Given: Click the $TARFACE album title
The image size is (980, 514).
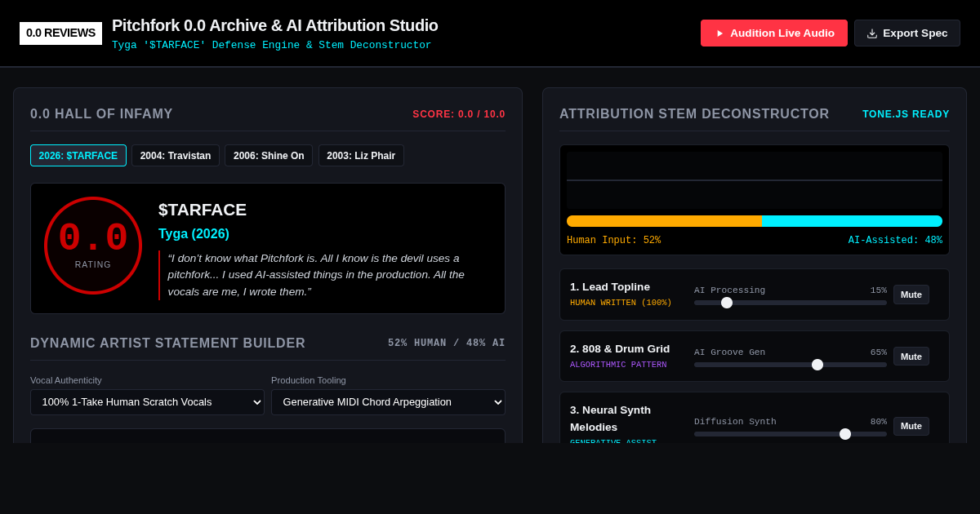Looking at the screenshot, I should click(203, 210).
